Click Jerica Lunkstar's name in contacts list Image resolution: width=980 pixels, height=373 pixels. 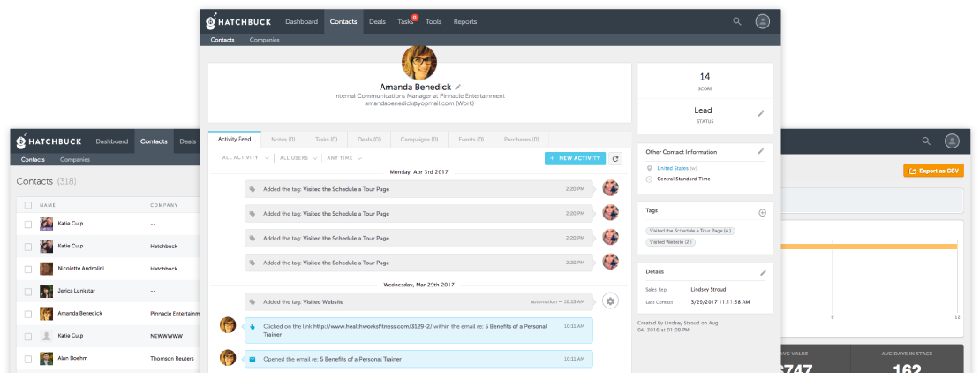pyautogui.click(x=76, y=291)
